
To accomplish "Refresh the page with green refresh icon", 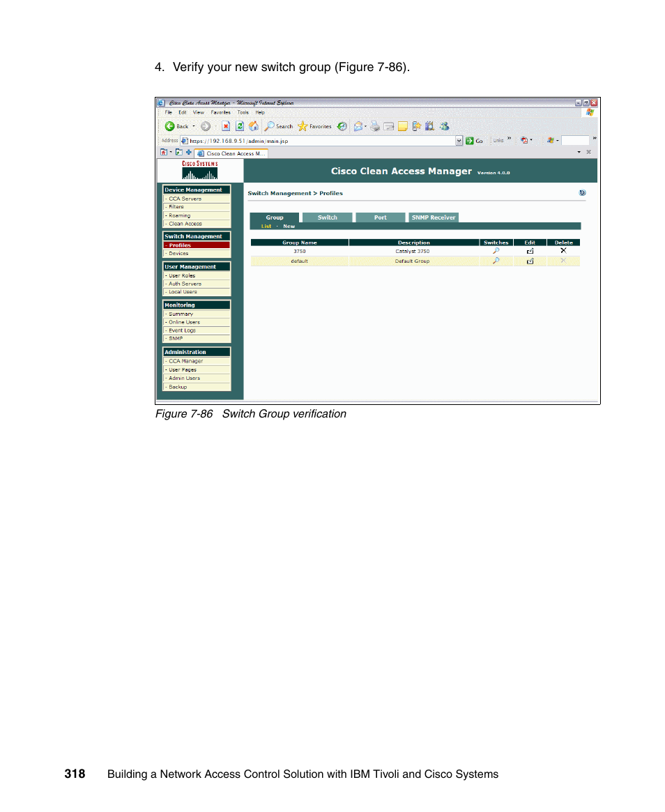I will click(x=240, y=126).
